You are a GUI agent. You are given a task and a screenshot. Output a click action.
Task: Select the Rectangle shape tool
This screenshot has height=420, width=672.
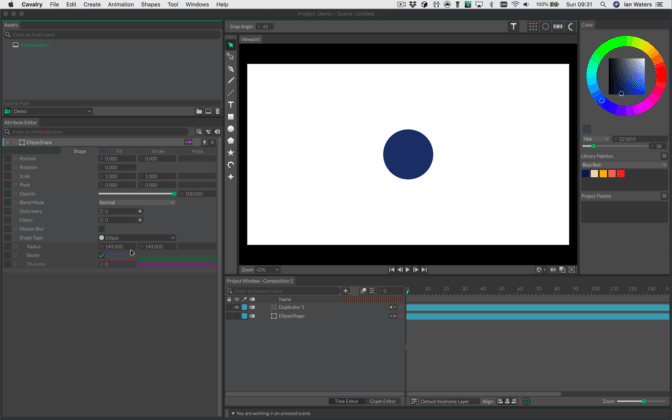(231, 117)
